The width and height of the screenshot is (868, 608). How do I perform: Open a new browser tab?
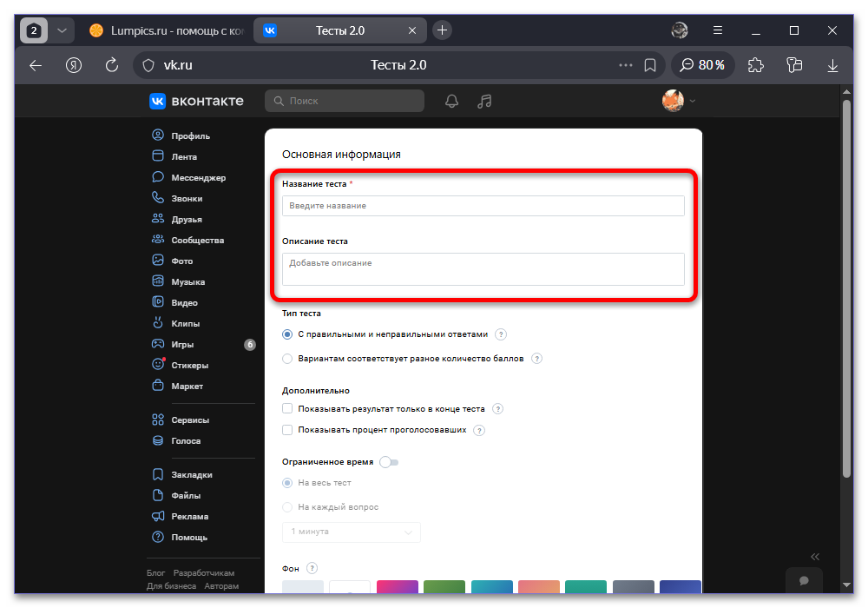pos(442,30)
